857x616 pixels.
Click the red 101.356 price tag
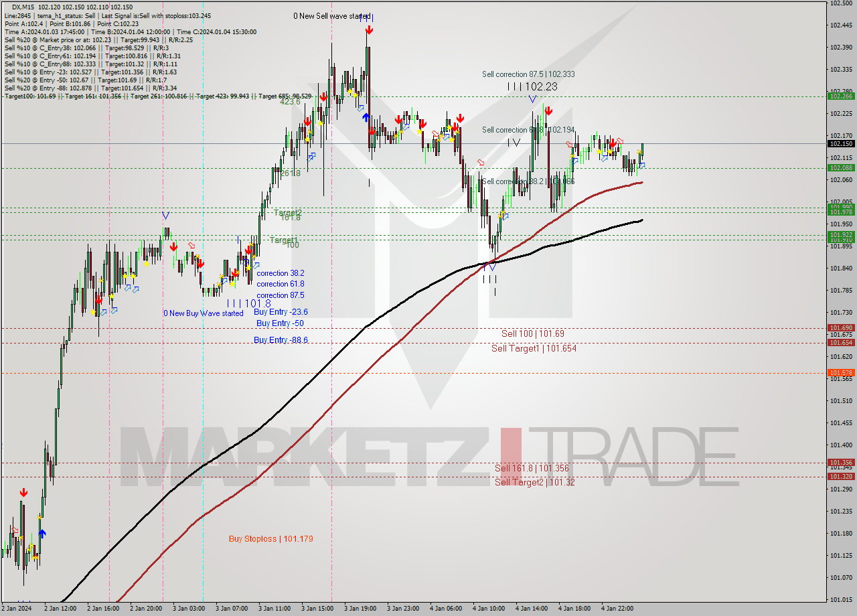click(x=841, y=462)
